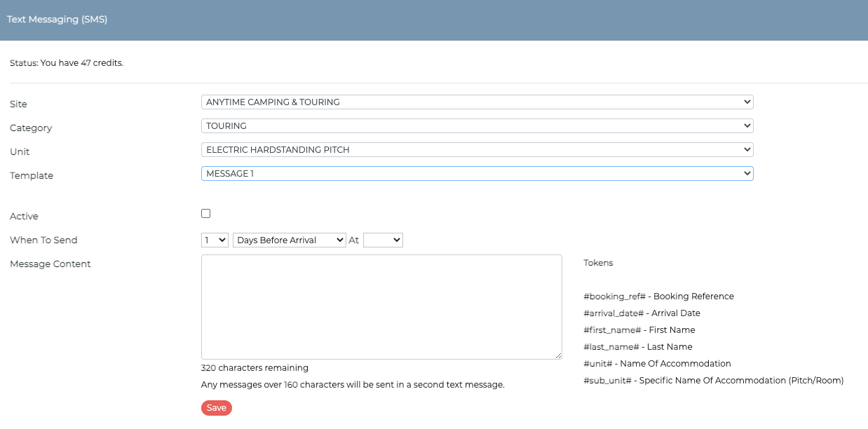Expand the Unit dropdown
The image size is (868, 429).
pos(477,150)
